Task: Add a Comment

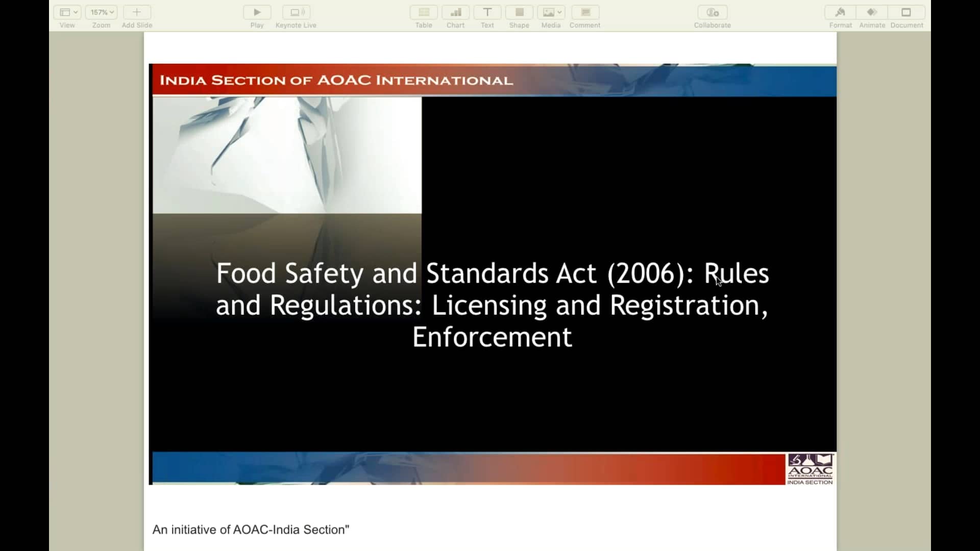Action: [585, 12]
